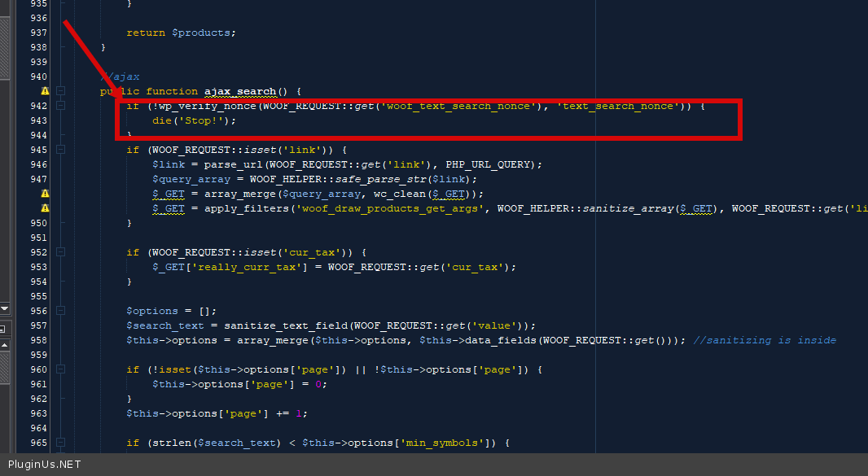This screenshot has width=868, height=476.
Task: Click the PluginUs.NET watermark label
Action: click(x=44, y=465)
